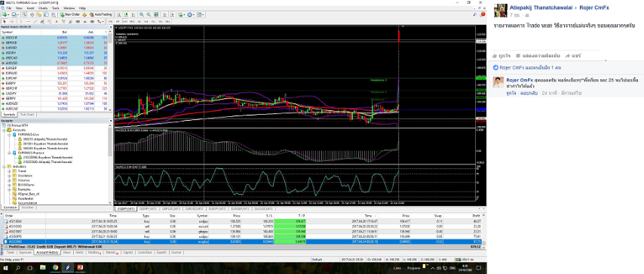Viewport: 644px width, 274px height.
Task: Set timeframe to M5
Action: coord(118,21)
